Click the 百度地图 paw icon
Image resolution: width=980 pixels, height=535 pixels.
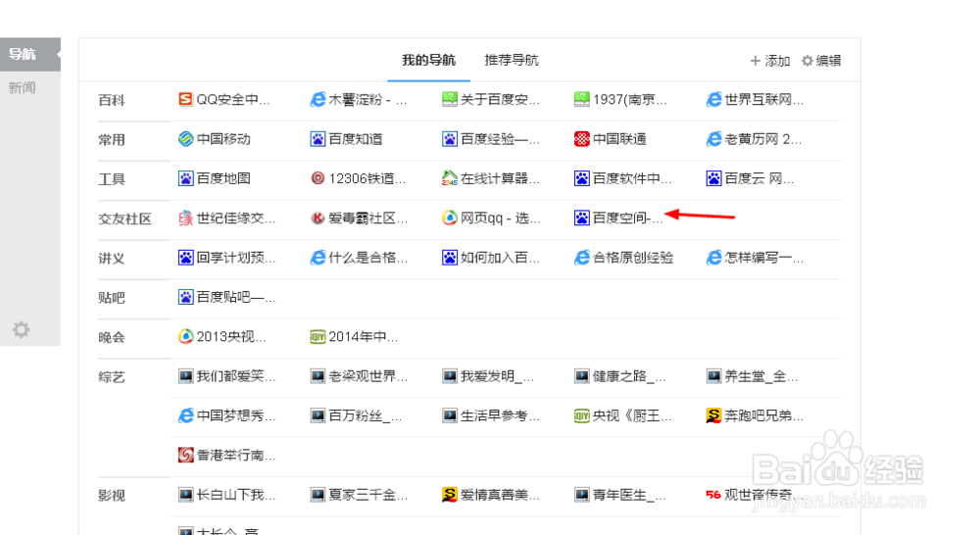pos(185,178)
